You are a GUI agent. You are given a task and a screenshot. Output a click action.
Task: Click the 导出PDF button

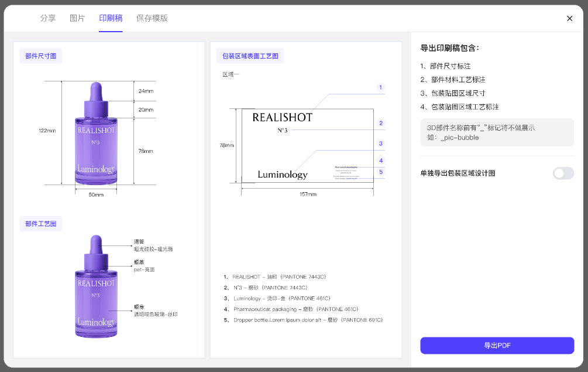(x=497, y=346)
